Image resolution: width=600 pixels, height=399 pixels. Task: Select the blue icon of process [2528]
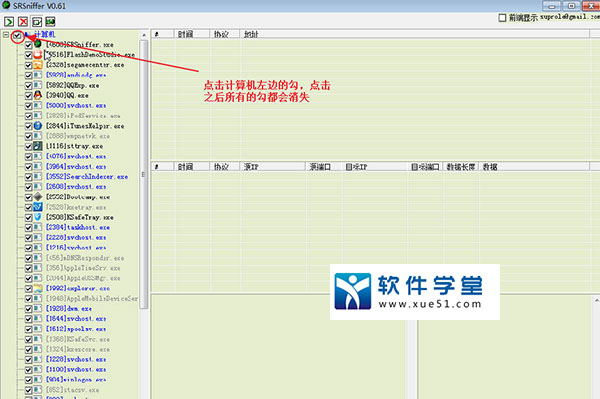[38, 207]
